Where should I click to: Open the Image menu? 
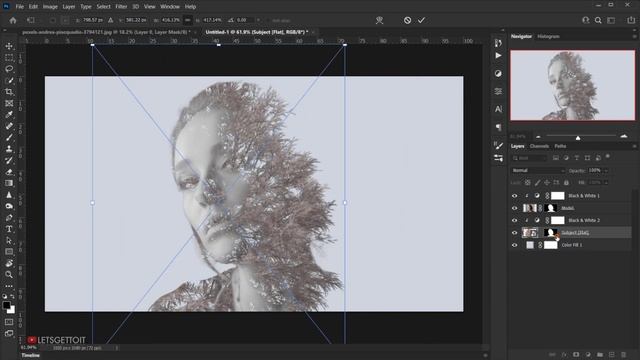click(x=50, y=7)
